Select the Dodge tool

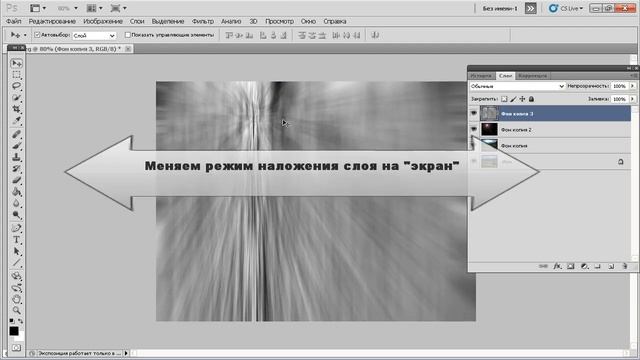(16, 214)
